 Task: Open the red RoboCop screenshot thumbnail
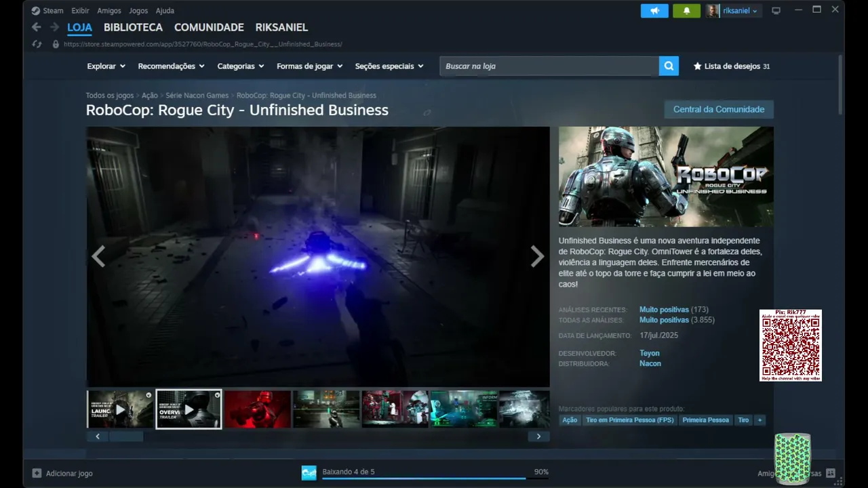[258, 409]
